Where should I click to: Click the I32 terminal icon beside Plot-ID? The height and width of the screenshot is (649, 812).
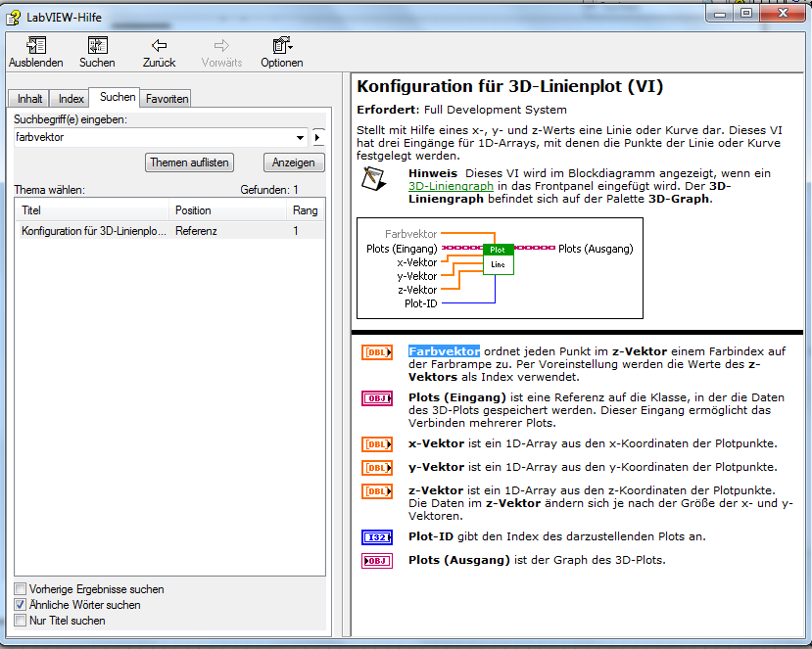click(x=377, y=537)
